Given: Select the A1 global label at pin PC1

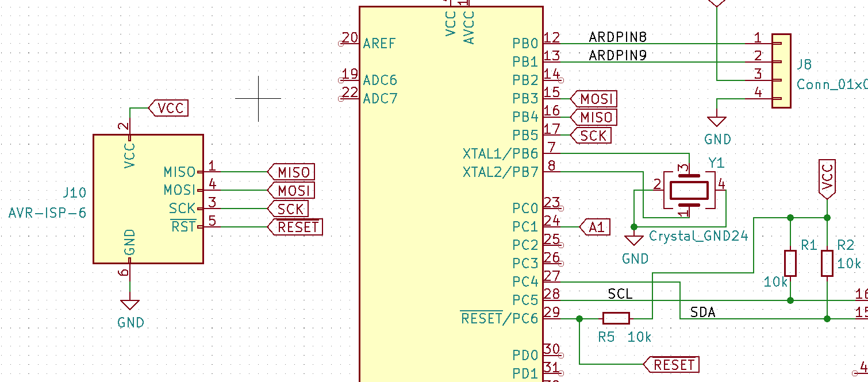Looking at the screenshot, I should pyautogui.click(x=596, y=227).
